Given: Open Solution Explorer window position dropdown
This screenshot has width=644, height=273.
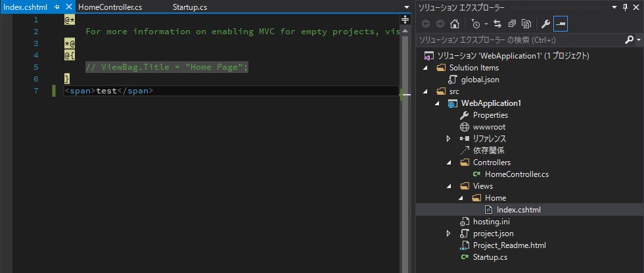Looking at the screenshot, I should tap(614, 7).
